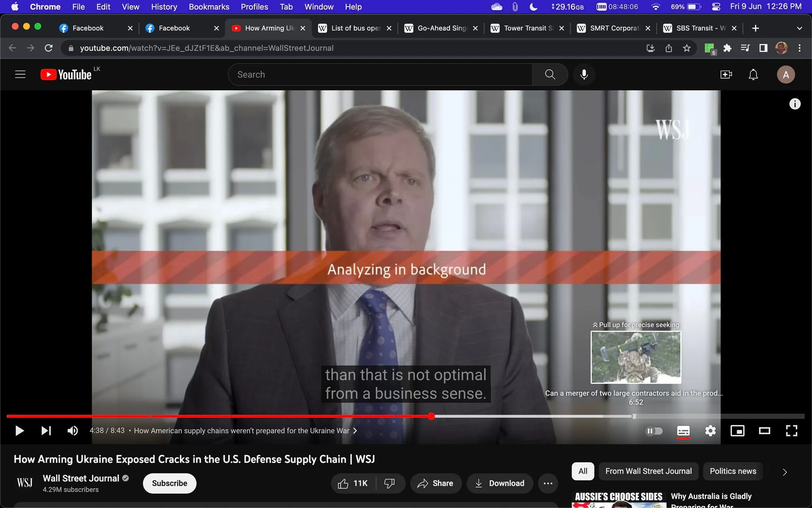Open video settings gear

point(710,431)
